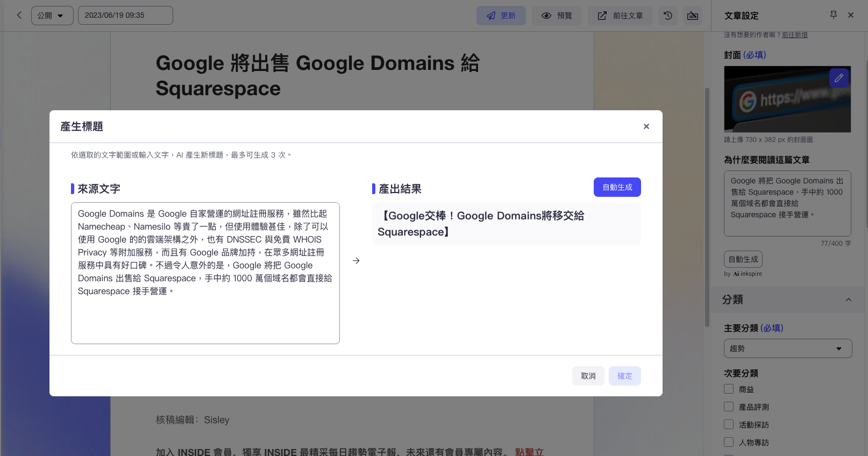This screenshot has height=456, width=868.
Task: Open 前往文章 go to article
Action: 620,16
